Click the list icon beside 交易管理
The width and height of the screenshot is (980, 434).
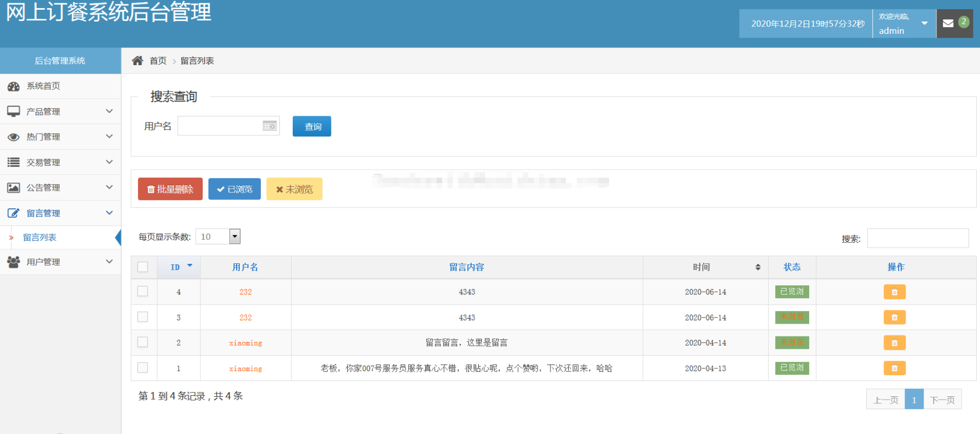point(13,162)
